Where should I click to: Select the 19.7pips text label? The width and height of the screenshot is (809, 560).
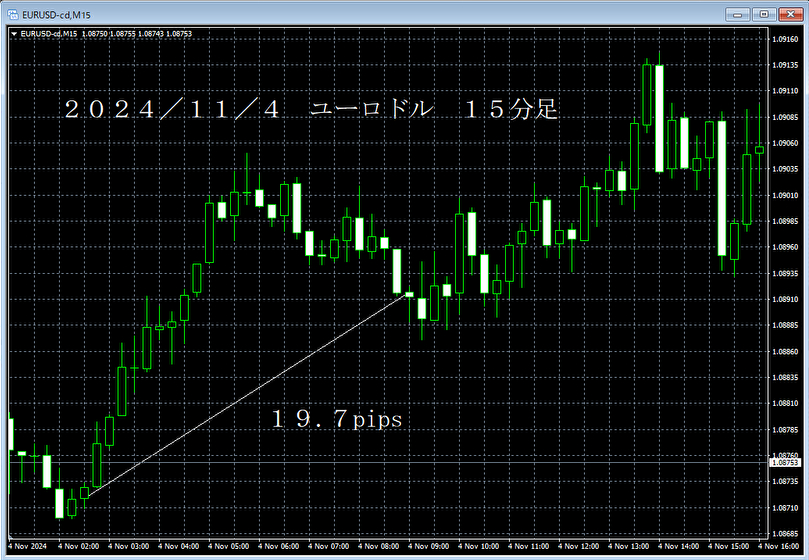pyautogui.click(x=336, y=420)
